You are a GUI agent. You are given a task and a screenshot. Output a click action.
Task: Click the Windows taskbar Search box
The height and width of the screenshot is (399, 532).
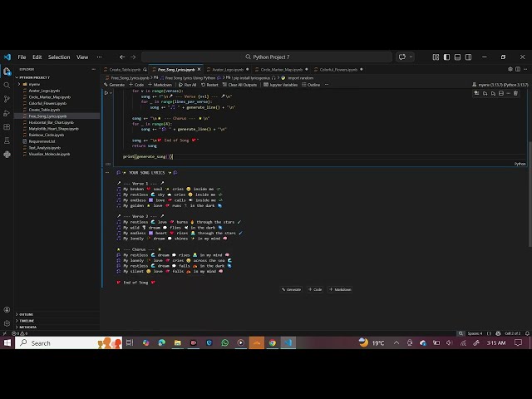(x=68, y=343)
